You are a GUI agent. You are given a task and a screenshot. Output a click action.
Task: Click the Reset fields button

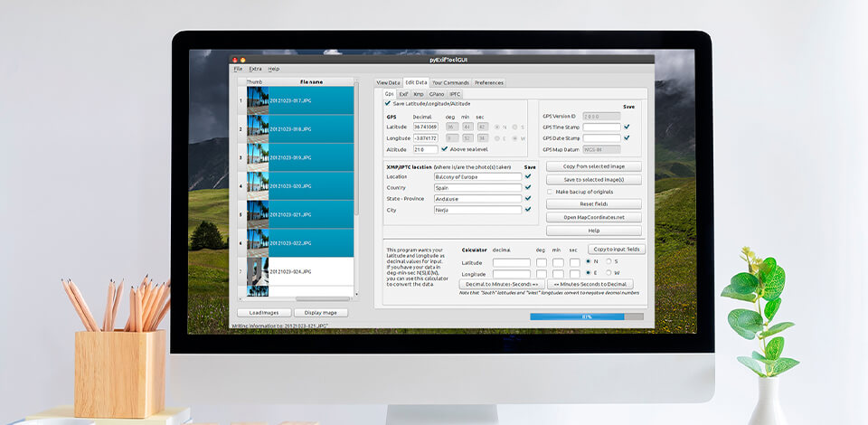[594, 203]
